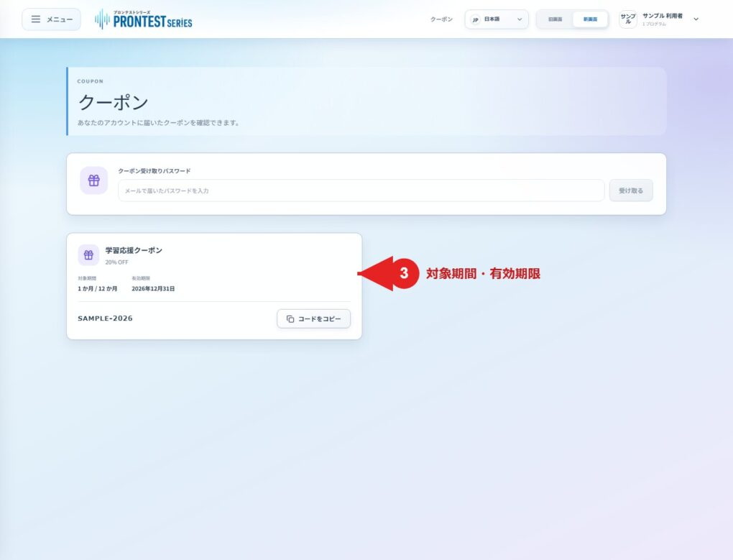Viewport: 733px width, 560px height.
Task: Click the description text under the クーポン heading
Action: coord(158,123)
